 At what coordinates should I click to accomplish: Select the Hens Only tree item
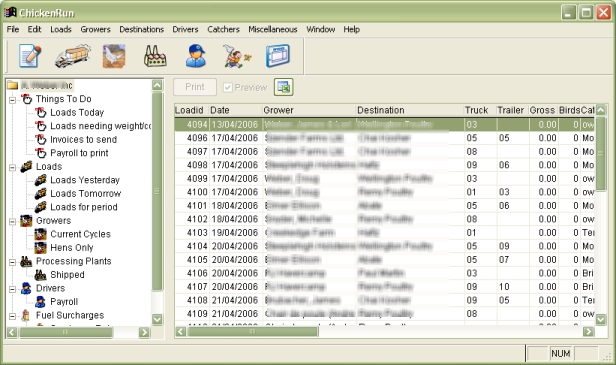tap(72, 248)
